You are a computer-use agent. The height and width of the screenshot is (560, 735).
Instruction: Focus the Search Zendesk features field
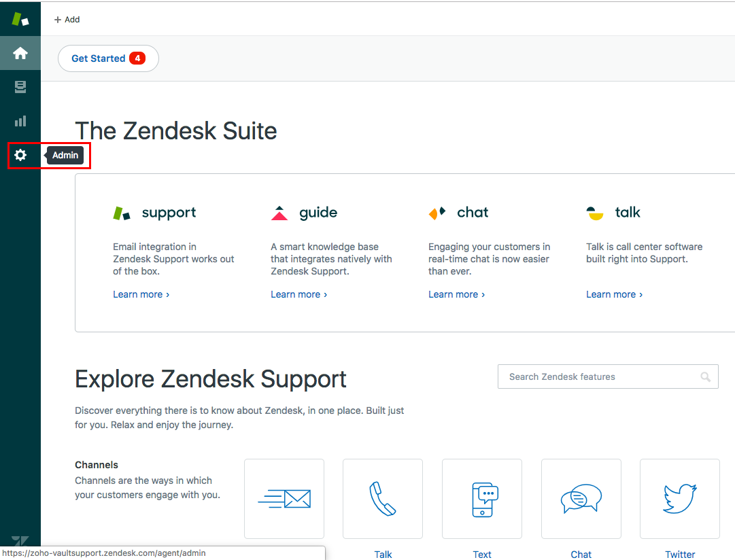click(x=598, y=377)
